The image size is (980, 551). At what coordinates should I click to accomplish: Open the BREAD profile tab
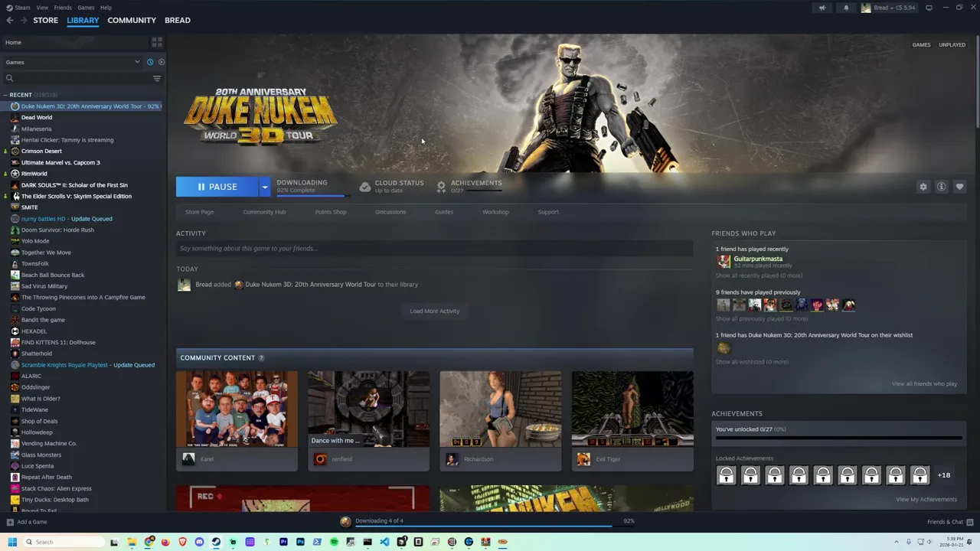coord(178,20)
